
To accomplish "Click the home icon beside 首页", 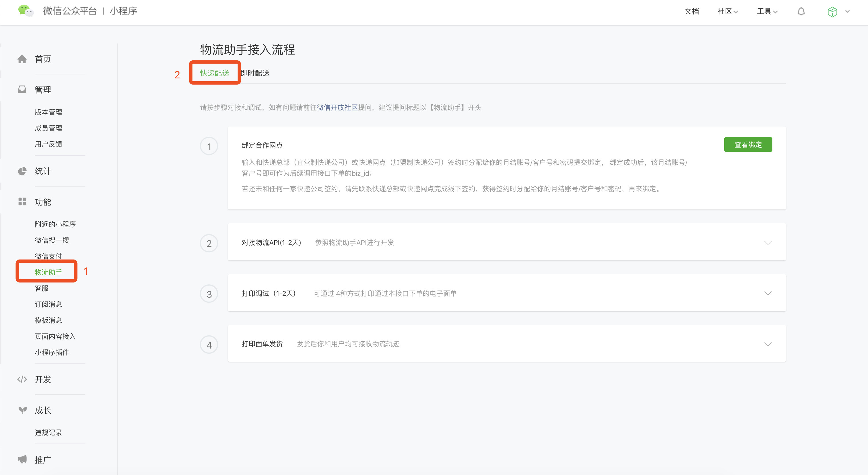I will click(x=22, y=59).
